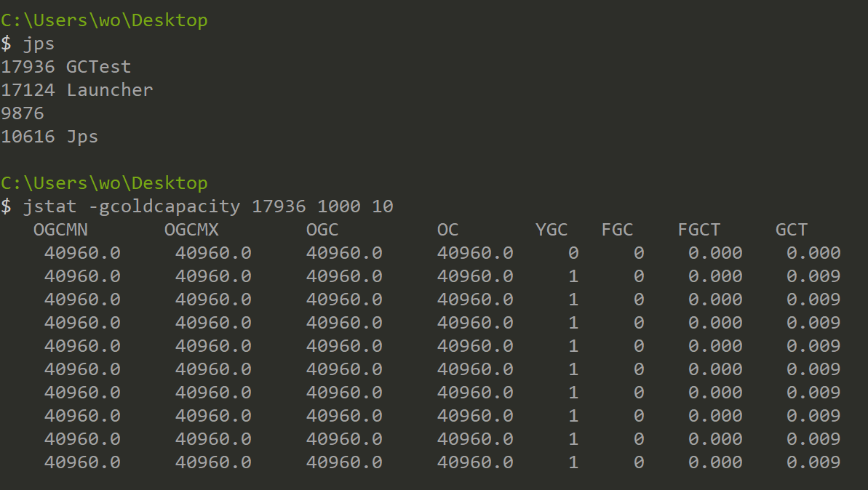Click the GCT value in the last row
Viewport: 868px width, 490px height.
[x=813, y=462]
